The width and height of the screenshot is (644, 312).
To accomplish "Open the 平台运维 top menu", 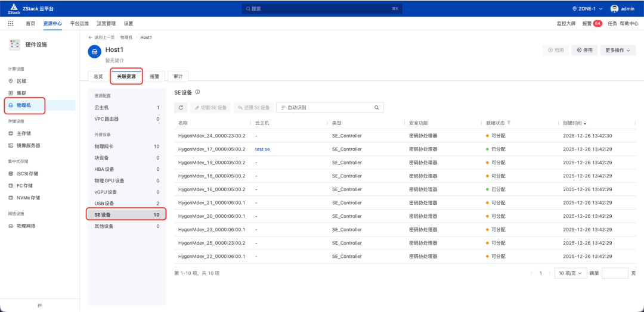I will point(79,24).
